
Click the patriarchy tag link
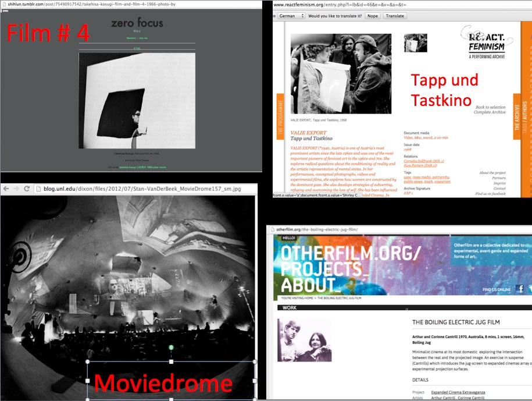441,177
